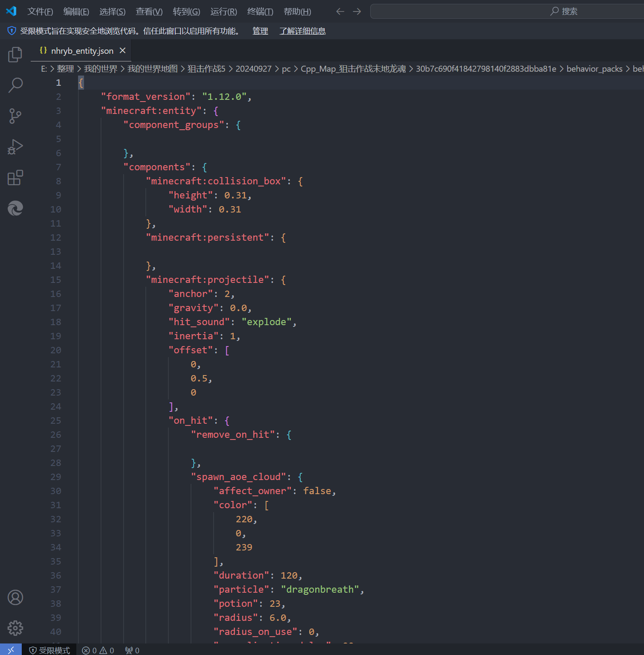Click the "explode" string value
Screen dimensions: 644x655
coord(267,322)
